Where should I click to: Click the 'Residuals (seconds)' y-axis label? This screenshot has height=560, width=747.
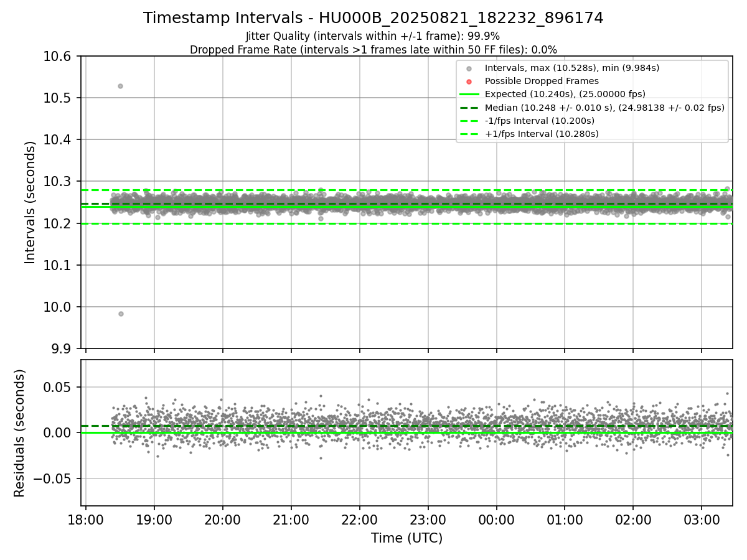[x=19, y=433]
